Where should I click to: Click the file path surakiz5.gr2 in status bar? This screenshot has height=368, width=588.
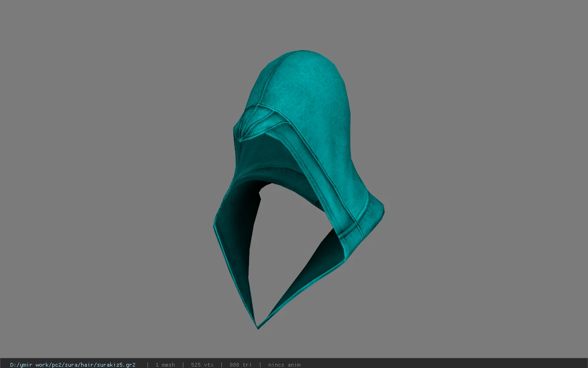(73, 365)
